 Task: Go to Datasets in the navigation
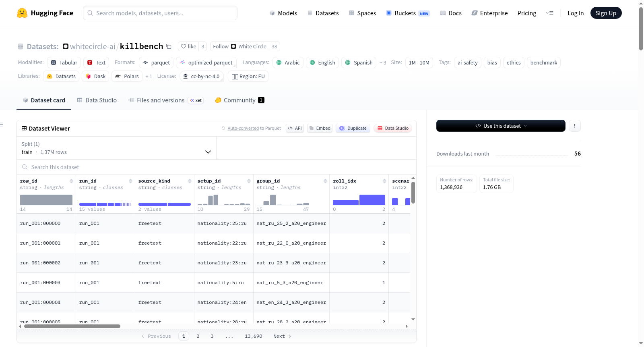click(x=323, y=13)
